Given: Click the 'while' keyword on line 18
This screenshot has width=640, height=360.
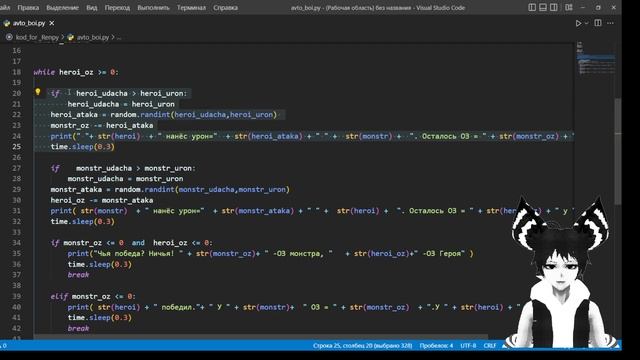Looking at the screenshot, I should 44,72.
